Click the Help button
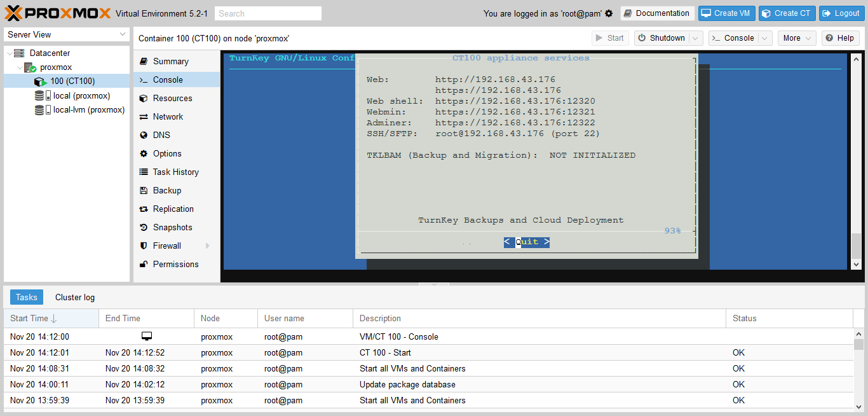 (x=840, y=38)
